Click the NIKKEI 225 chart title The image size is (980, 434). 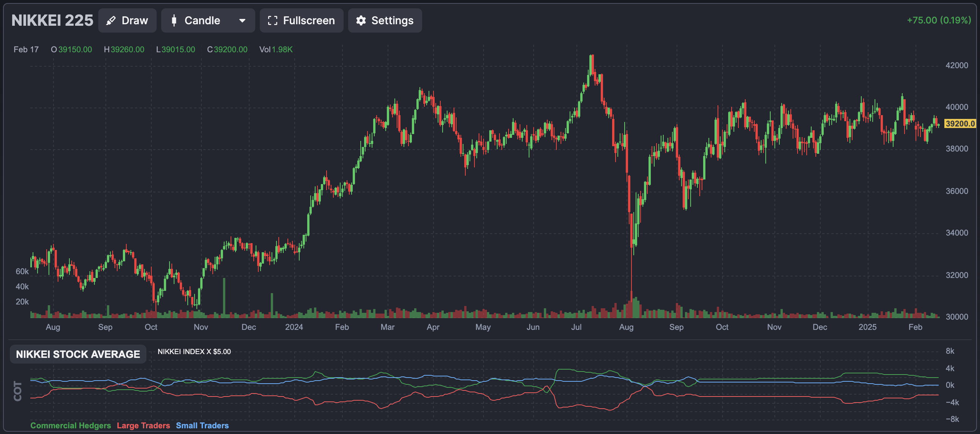tap(52, 20)
